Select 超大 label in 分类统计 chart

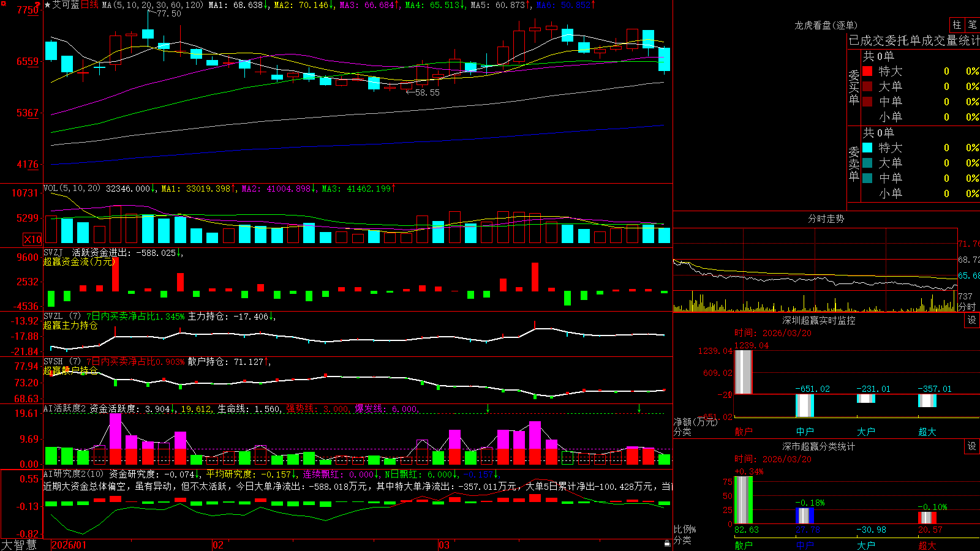(x=927, y=545)
